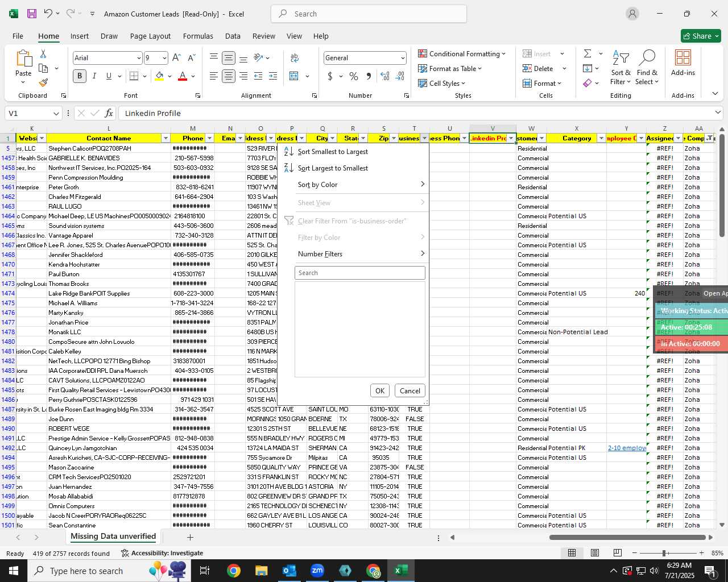Open Number Filters submenu
The image size is (728, 582).
coord(354,254)
